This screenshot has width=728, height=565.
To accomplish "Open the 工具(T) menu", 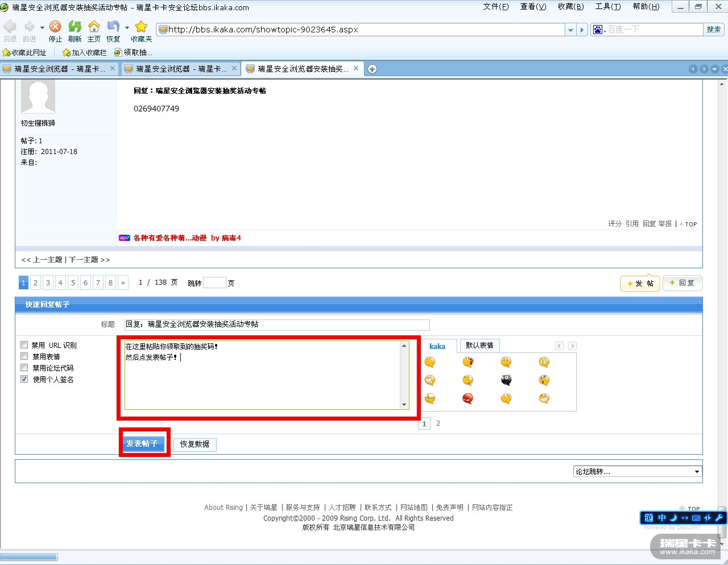I will [608, 7].
